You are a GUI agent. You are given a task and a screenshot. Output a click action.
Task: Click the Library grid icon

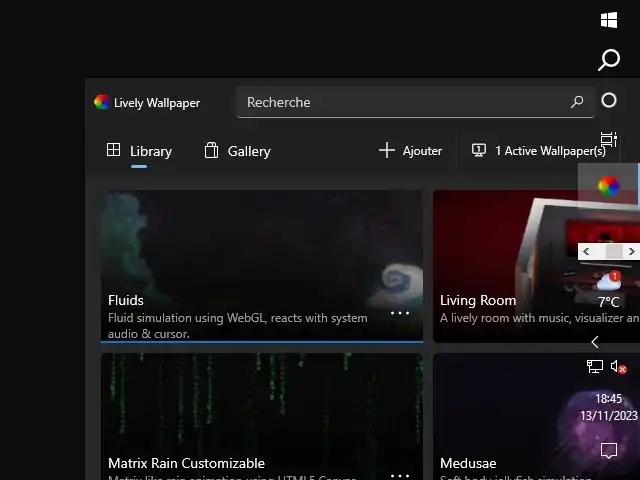(x=113, y=150)
